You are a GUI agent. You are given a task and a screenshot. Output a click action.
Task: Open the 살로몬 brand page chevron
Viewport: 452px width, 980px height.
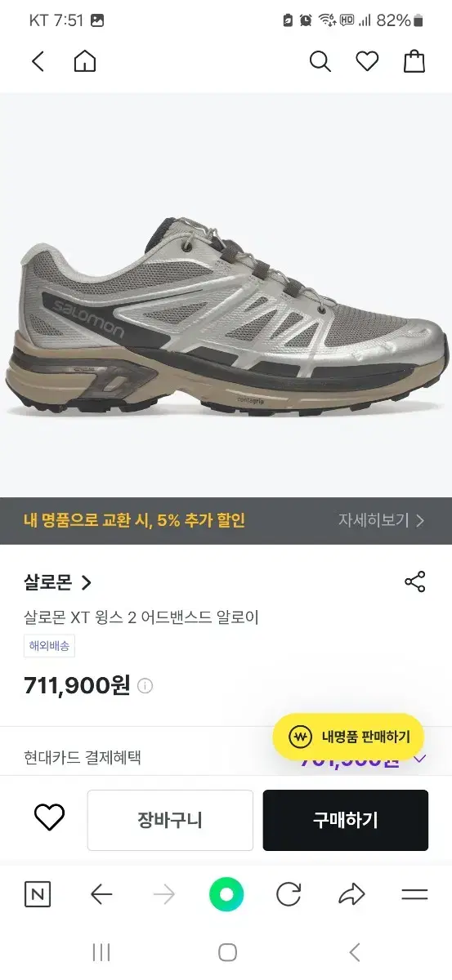87,583
